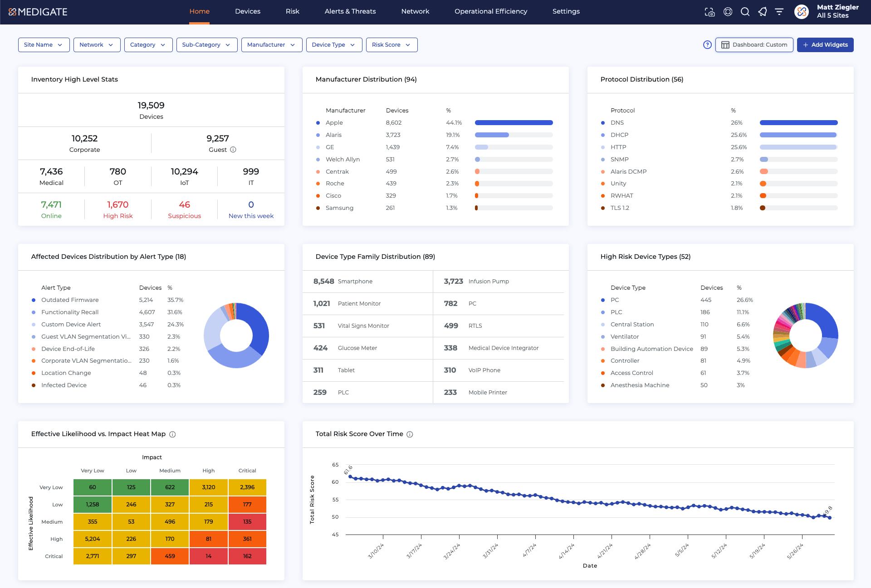Viewport: 871px width, 588px height.
Task: Click heat map cell with value 5,204
Action: 93,539
